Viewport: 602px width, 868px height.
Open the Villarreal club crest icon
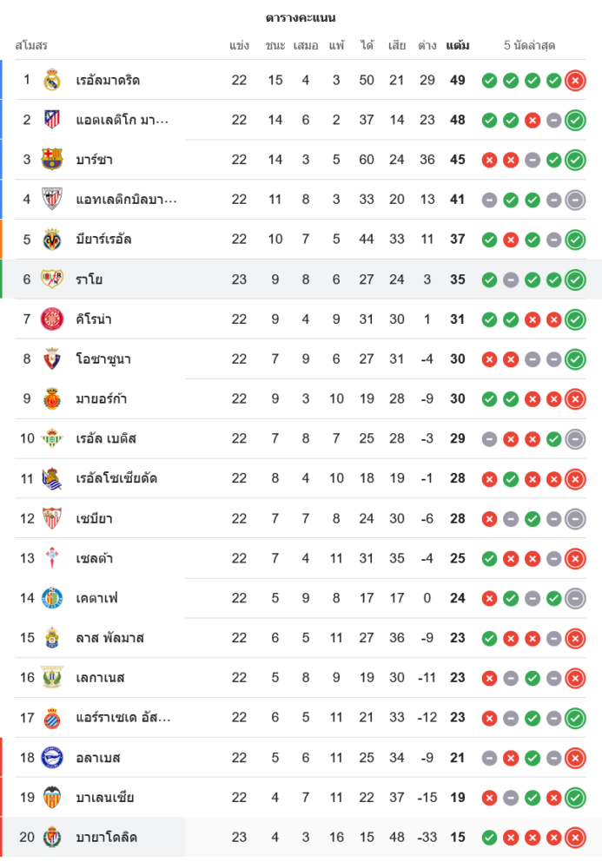tap(52, 240)
